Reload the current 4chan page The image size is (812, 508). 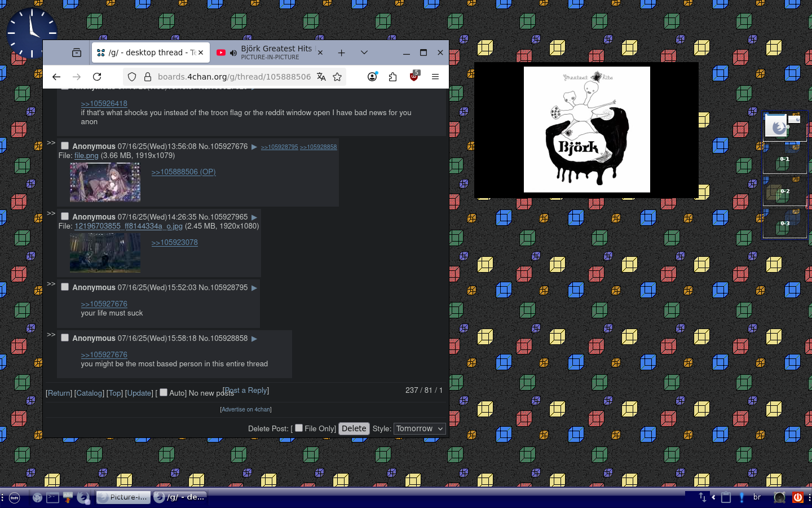tap(97, 77)
